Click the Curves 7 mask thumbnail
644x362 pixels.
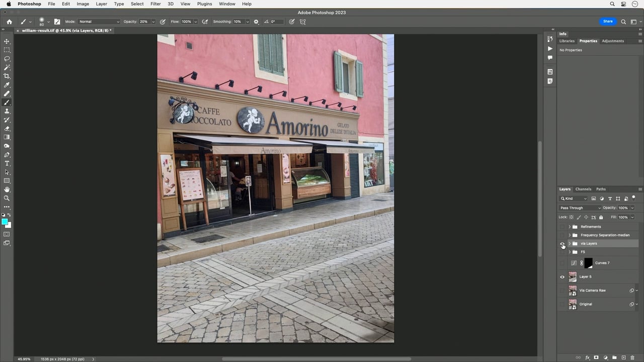[588, 263]
